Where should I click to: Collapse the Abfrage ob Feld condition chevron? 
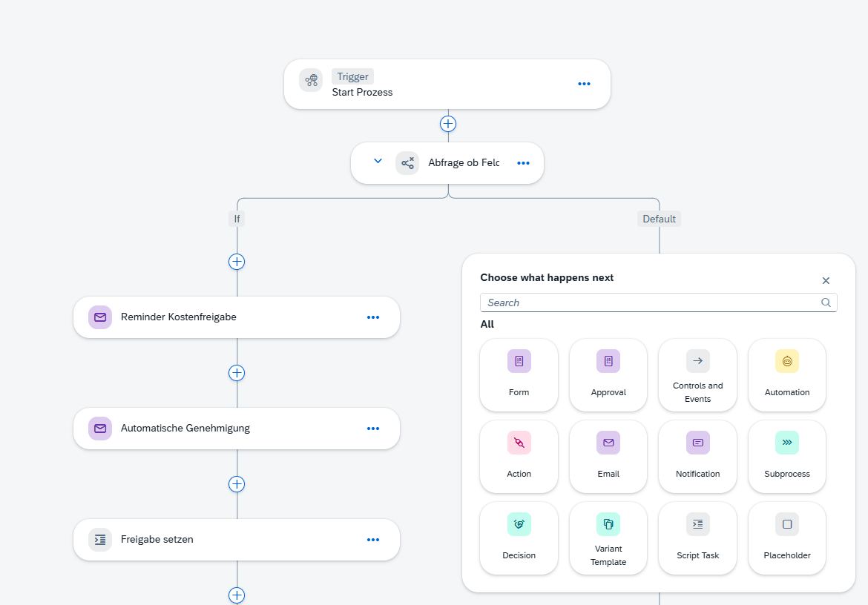click(378, 162)
